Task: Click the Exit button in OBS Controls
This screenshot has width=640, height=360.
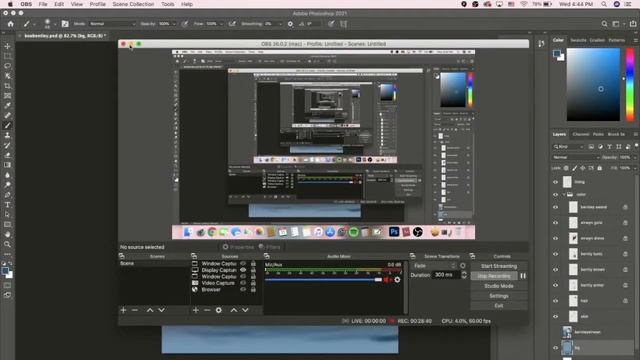Action: 499,306
